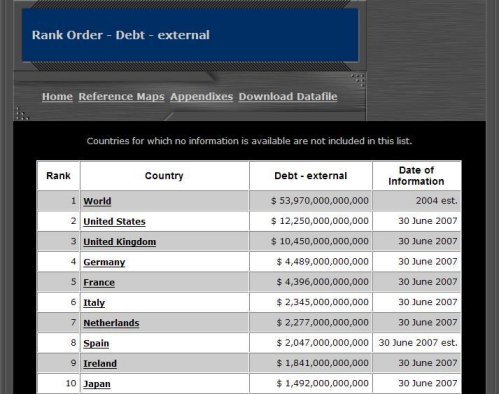Open the Reference Maps page
Screen dimensions: 499x394
coord(121,96)
